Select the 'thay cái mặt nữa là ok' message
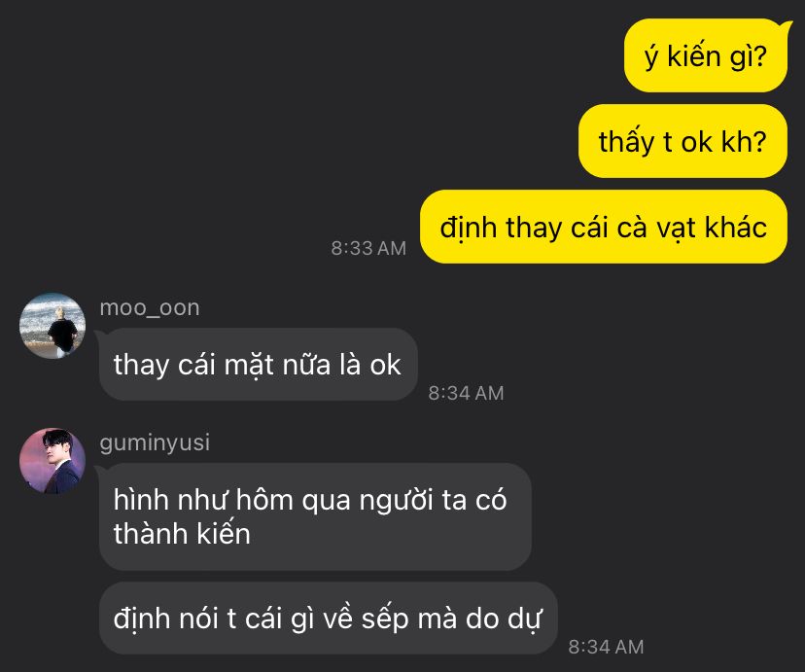The height and width of the screenshot is (672, 805). pos(259,365)
